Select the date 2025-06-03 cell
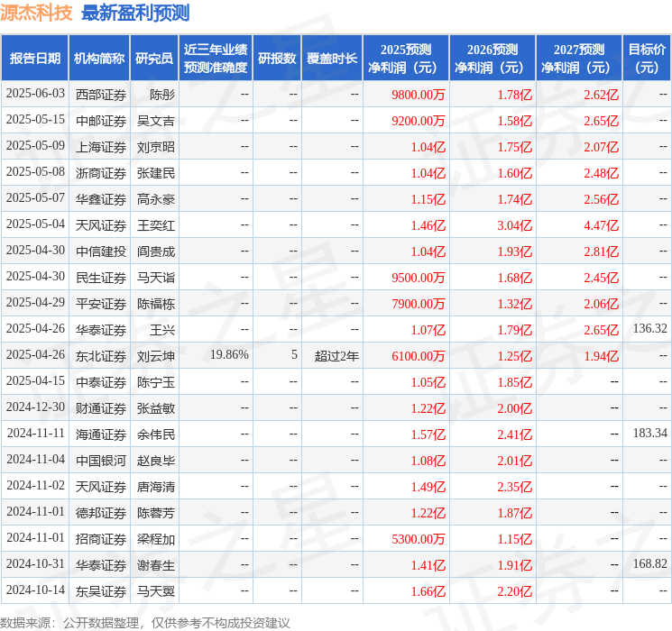This screenshot has width=672, height=631. coord(35,94)
